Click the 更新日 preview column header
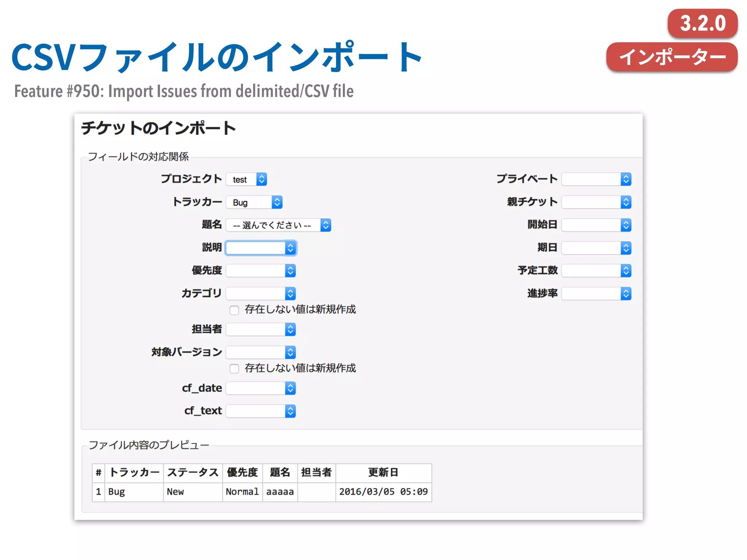Image resolution: width=747 pixels, height=560 pixels. point(383,472)
